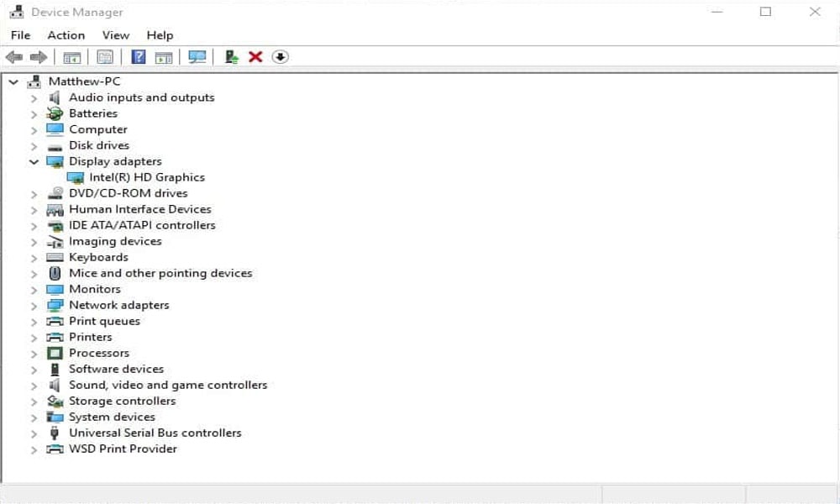Scan for hardware changes monitor icon
The width and height of the screenshot is (840, 504).
point(197,57)
